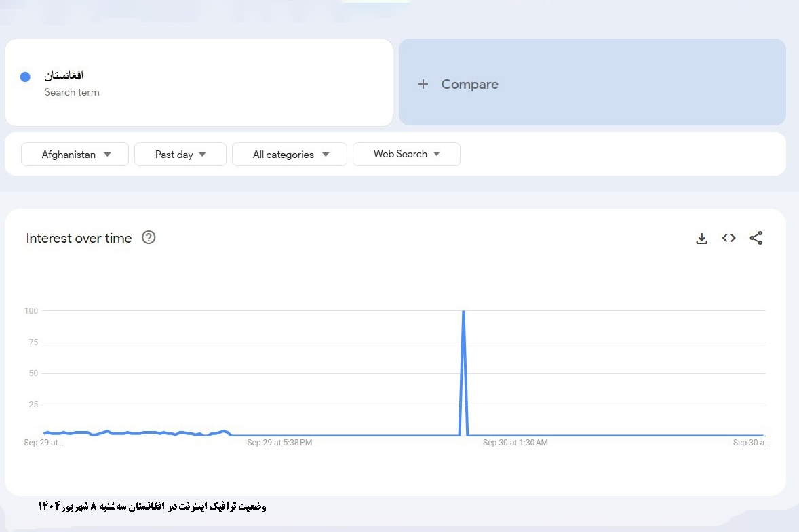Viewport: 799px width, 532px height.
Task: Click the Interest over time heading
Action: coord(79,238)
